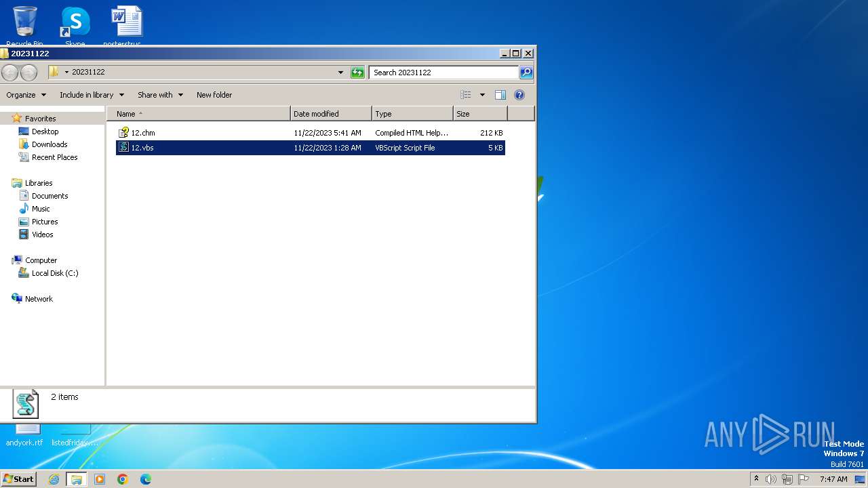Toggle the preview pane icon
Viewport: 868px width, 488px height.
click(500, 95)
